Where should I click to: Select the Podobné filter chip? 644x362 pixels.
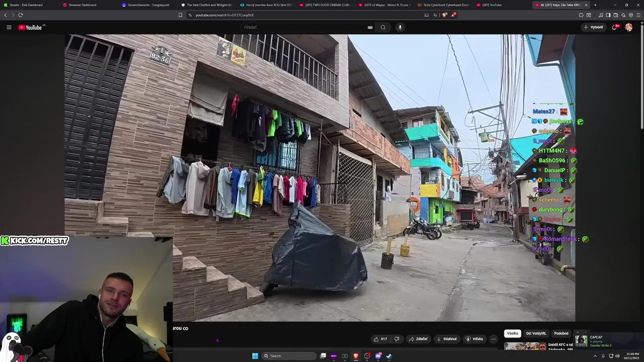pos(561,333)
